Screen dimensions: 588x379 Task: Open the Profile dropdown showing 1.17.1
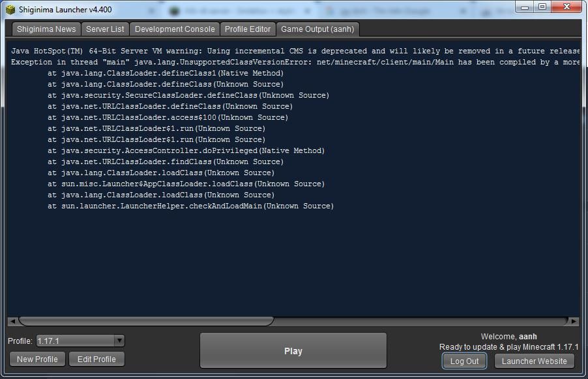point(80,341)
